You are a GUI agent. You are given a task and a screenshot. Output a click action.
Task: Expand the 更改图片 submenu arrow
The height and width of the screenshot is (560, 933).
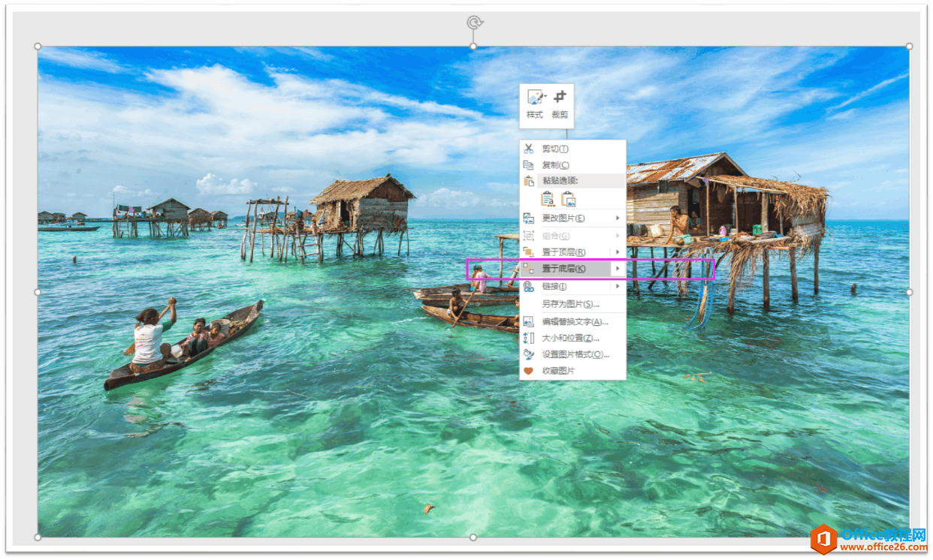(x=617, y=218)
